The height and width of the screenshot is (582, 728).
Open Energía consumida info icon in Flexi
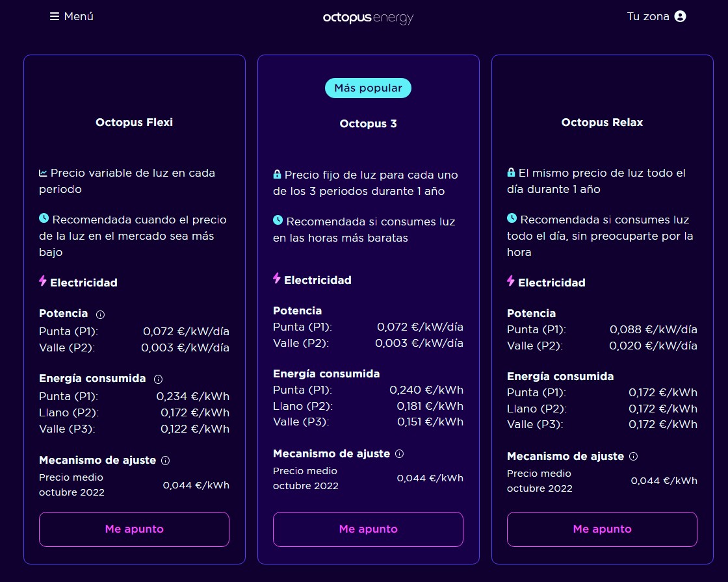[x=159, y=379]
